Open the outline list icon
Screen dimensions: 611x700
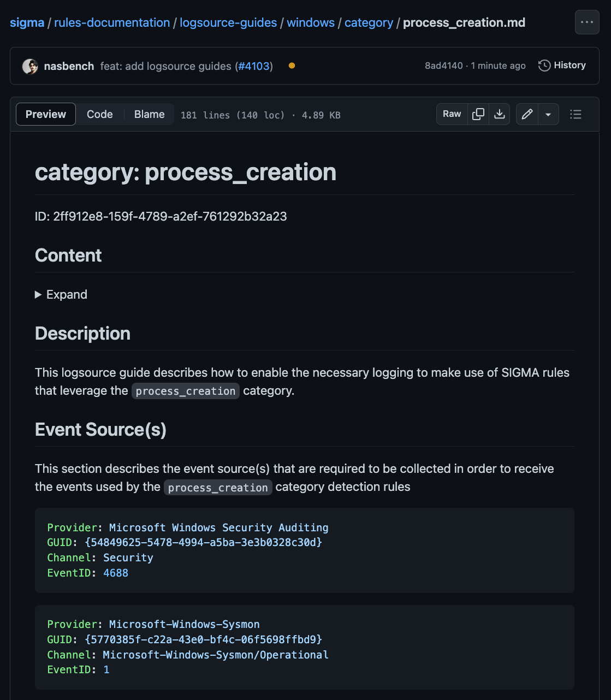[576, 114]
